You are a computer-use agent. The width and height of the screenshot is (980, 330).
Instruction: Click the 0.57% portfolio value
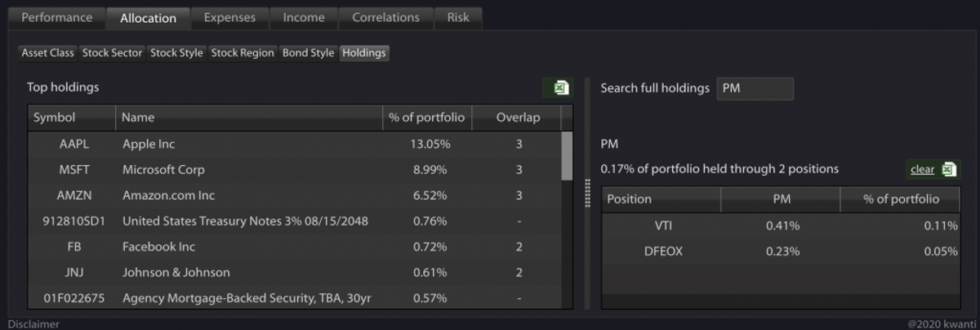tap(430, 298)
